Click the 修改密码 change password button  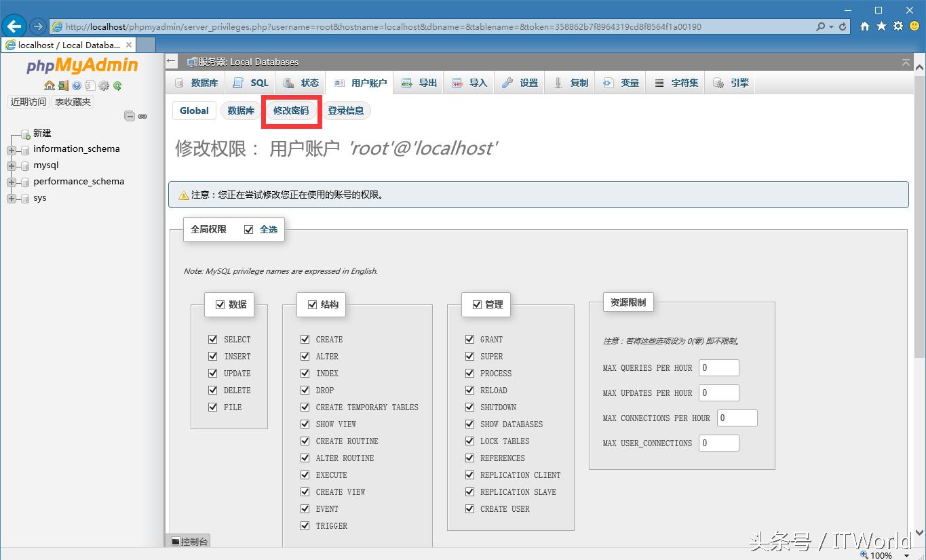[x=291, y=111]
